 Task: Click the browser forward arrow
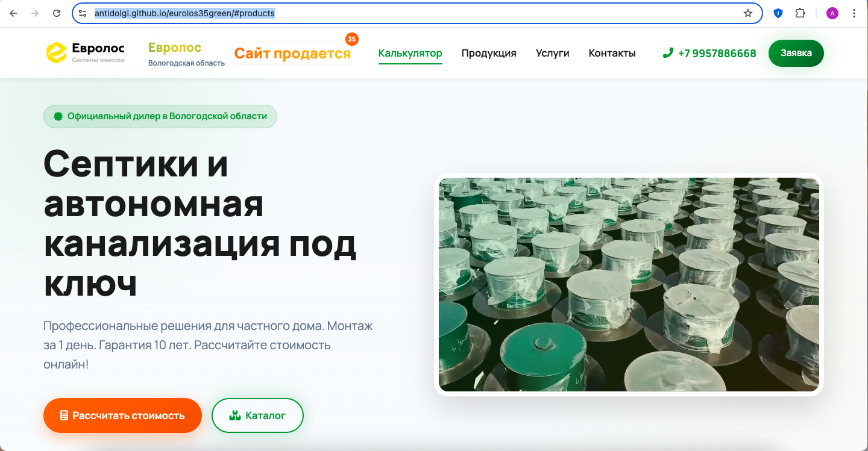(35, 13)
